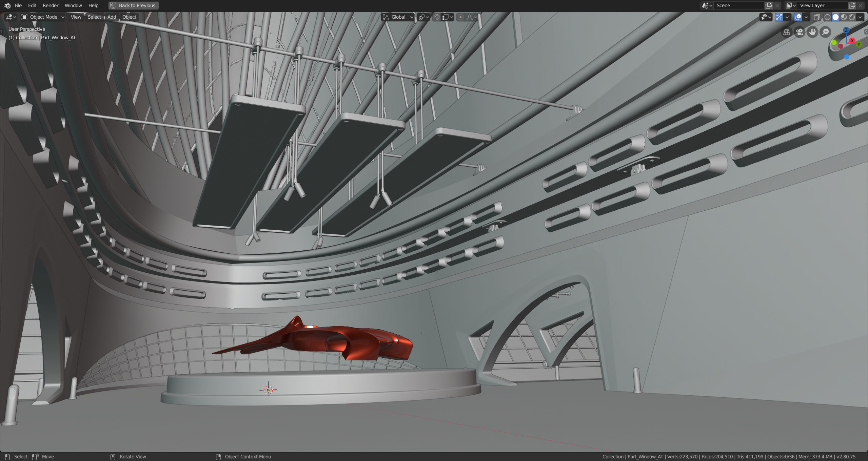Toggle camera view with camera icon
This screenshot has width=868, height=461.
(x=800, y=32)
